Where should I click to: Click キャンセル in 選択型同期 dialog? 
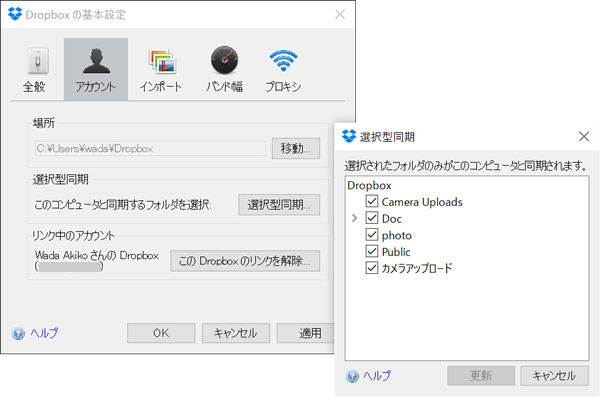554,376
